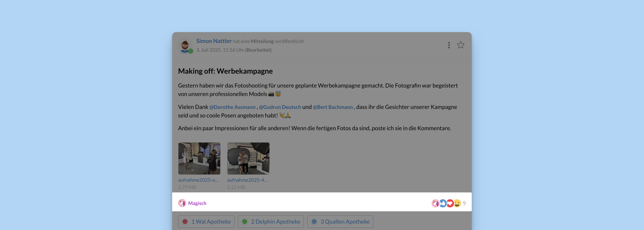Image resolution: width=644 pixels, height=230 pixels.
Task: Open the @Gudrun Deutsch mention
Action: pos(280,107)
